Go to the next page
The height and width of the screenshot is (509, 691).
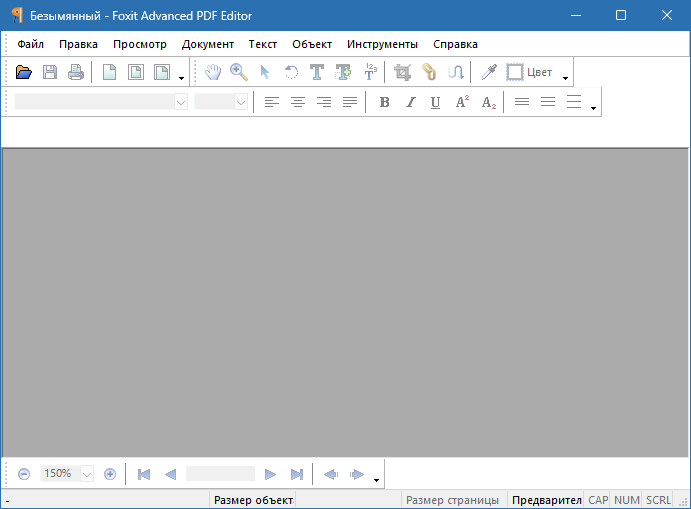click(270, 474)
